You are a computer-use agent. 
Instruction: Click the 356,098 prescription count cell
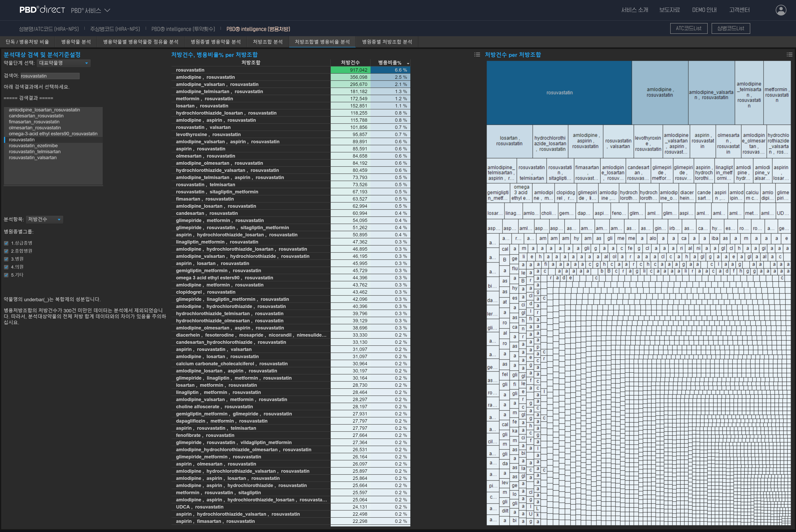(350, 77)
